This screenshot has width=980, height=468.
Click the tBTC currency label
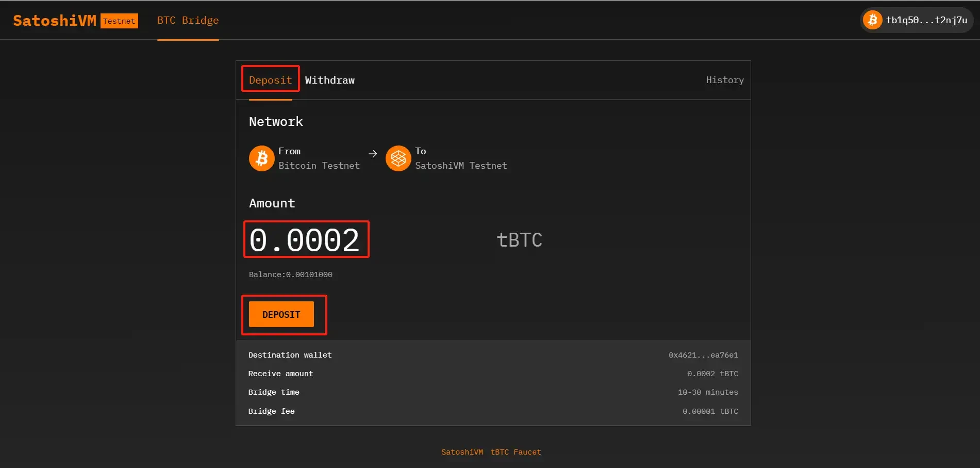tap(519, 240)
